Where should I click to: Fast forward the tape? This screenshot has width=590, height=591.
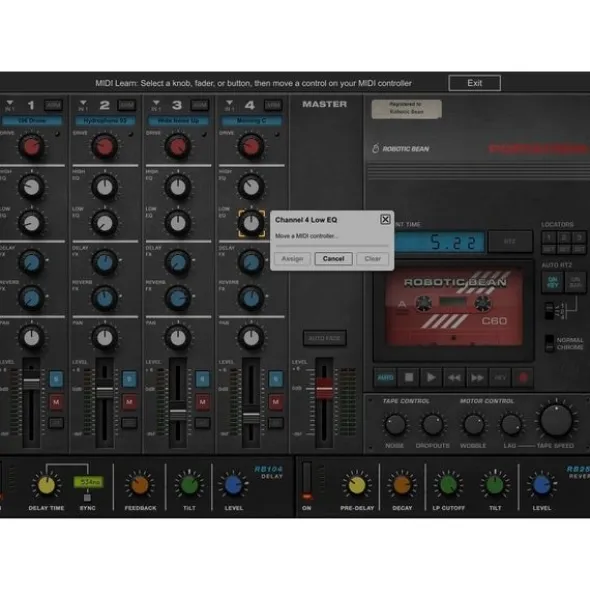click(477, 378)
